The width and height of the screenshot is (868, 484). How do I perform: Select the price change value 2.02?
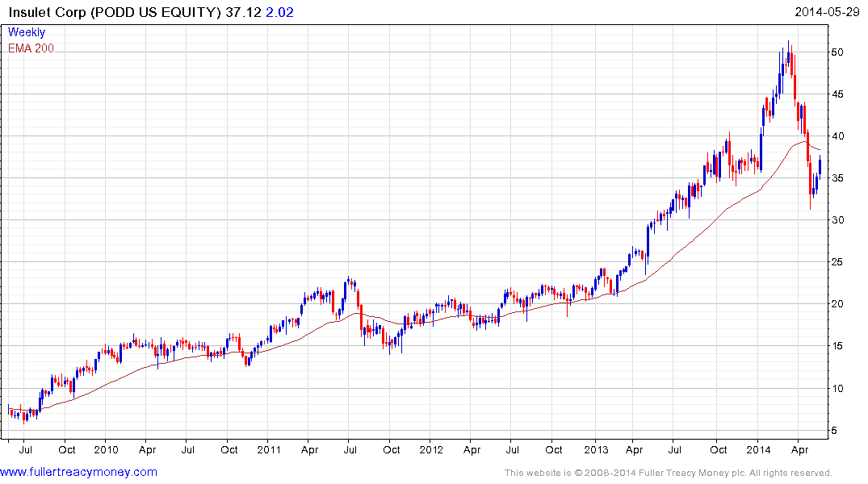(x=279, y=12)
